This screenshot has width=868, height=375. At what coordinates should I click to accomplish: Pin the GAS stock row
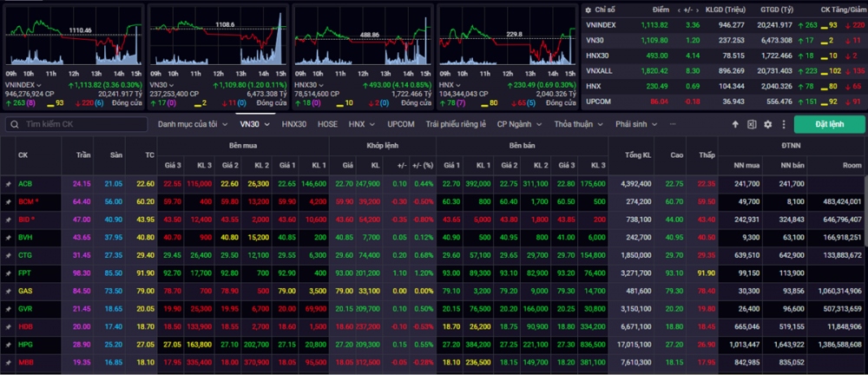8,291
